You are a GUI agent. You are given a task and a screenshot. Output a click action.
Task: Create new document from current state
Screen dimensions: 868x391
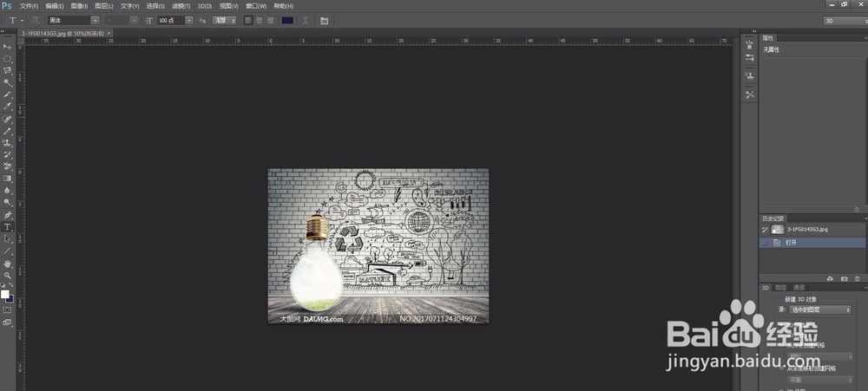pos(830,279)
